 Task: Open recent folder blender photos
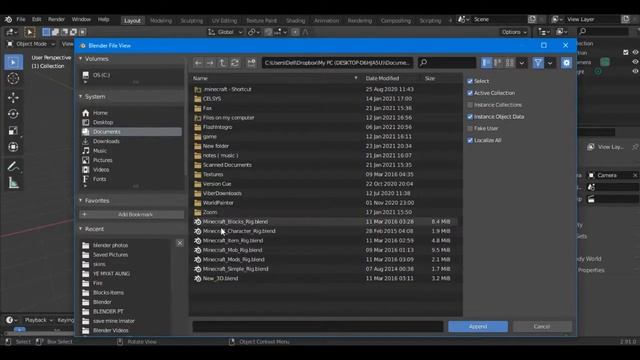click(126, 245)
